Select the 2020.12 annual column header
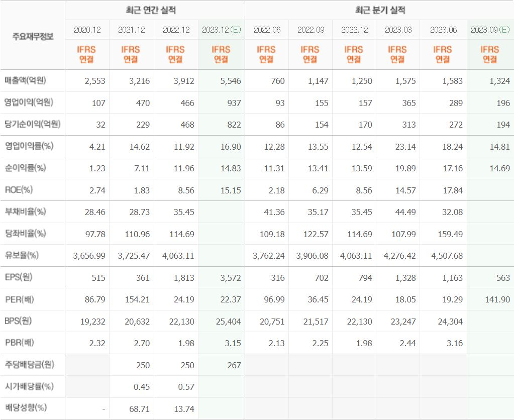 pyautogui.click(x=87, y=30)
